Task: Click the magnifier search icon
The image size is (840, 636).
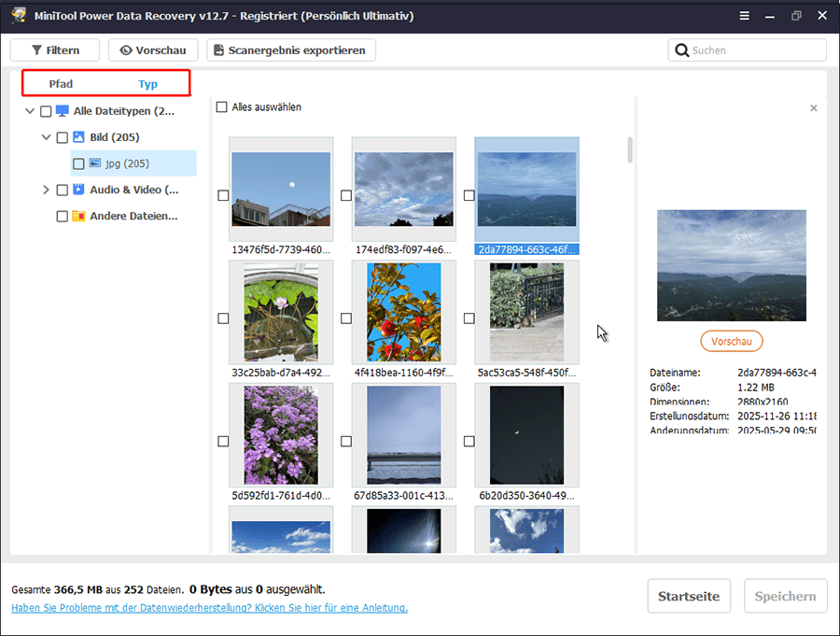Action: (x=682, y=50)
